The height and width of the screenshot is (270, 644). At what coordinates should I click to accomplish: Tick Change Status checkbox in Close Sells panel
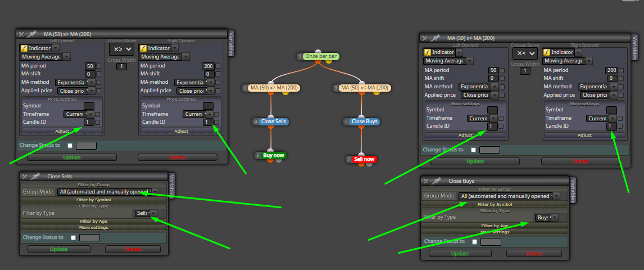click(x=73, y=237)
